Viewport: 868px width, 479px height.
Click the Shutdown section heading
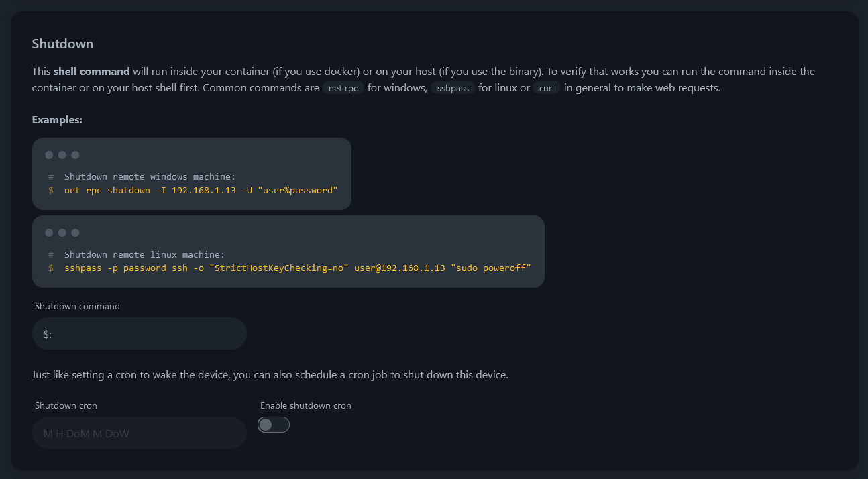(62, 44)
